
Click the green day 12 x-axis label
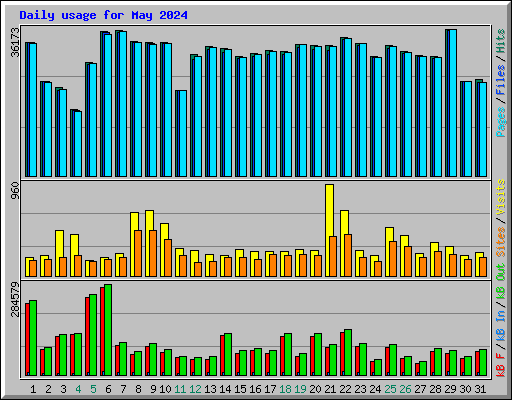coord(195,389)
